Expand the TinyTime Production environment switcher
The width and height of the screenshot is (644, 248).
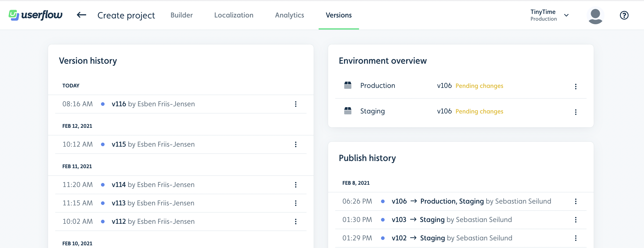[550, 15]
